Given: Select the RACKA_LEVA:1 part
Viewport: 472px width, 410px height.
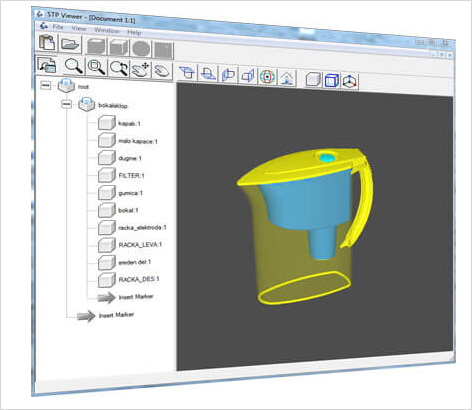Looking at the screenshot, I should pos(140,245).
